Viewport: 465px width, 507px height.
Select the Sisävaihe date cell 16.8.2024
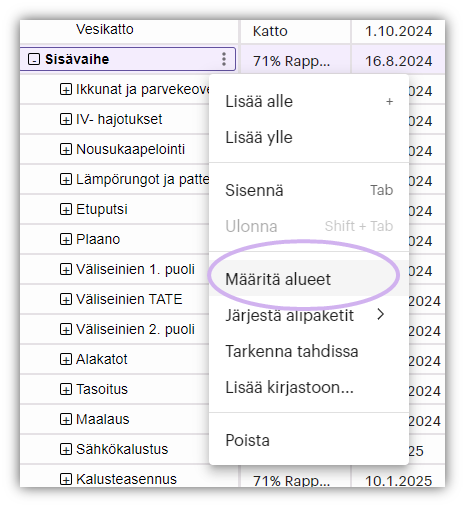[398, 61]
